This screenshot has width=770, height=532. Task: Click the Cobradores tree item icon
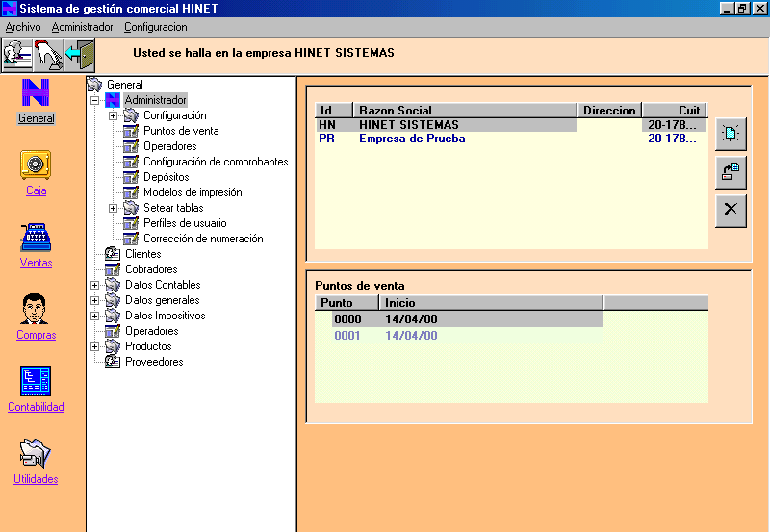pyautogui.click(x=113, y=269)
